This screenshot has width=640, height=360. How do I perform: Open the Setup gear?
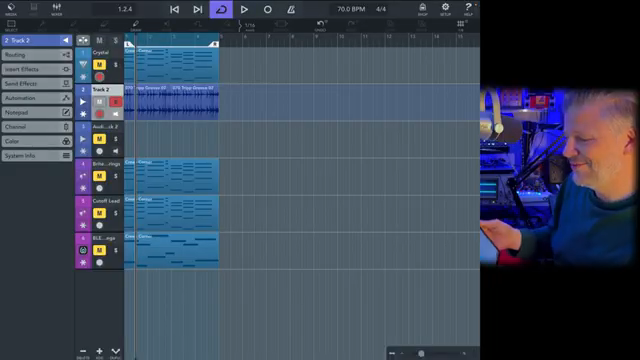pos(445,9)
